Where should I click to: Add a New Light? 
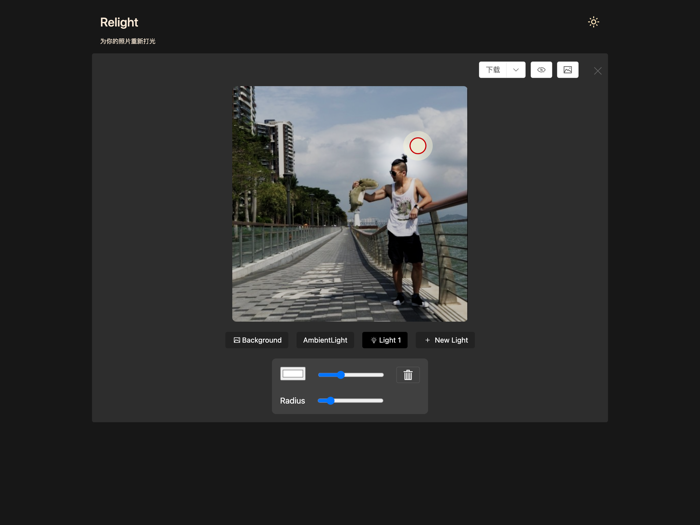click(x=445, y=340)
